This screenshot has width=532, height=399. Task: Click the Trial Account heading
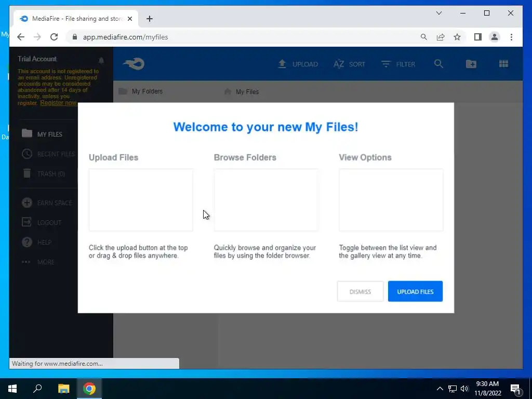pos(37,59)
